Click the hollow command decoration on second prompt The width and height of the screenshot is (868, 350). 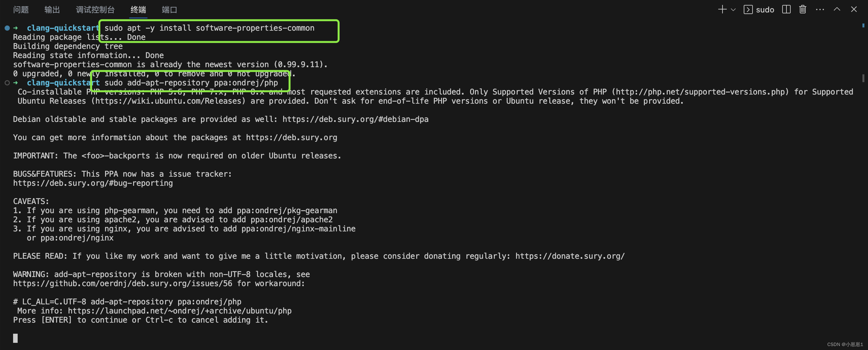(7, 83)
